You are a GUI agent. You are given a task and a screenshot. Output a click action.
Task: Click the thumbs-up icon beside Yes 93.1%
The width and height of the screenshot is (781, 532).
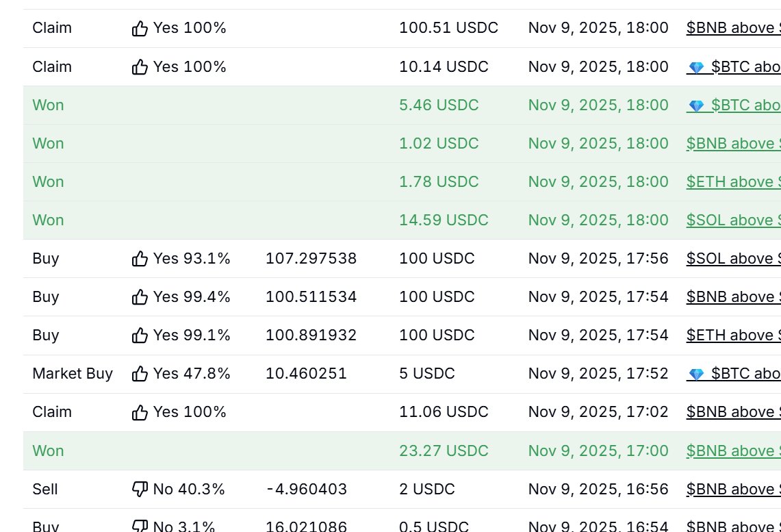[140, 258]
